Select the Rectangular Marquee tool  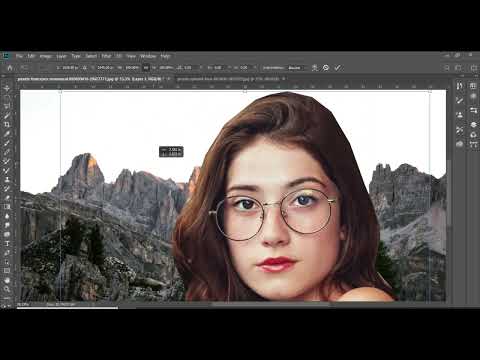(x=7, y=97)
